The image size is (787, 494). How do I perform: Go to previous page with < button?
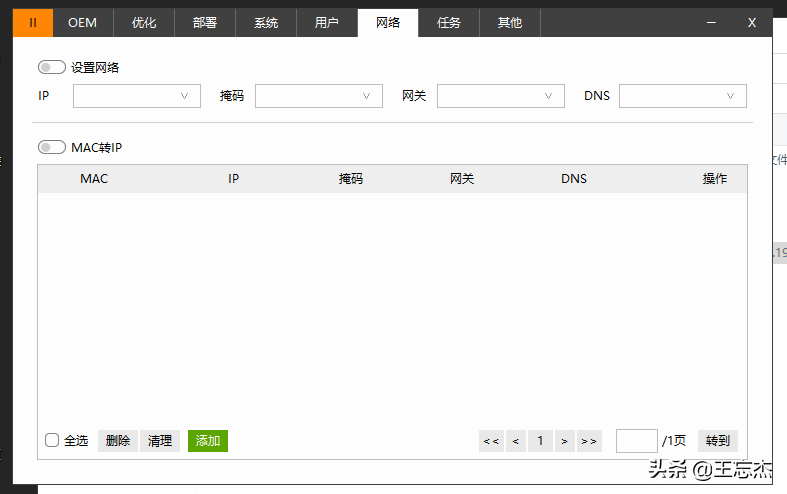(x=515, y=441)
